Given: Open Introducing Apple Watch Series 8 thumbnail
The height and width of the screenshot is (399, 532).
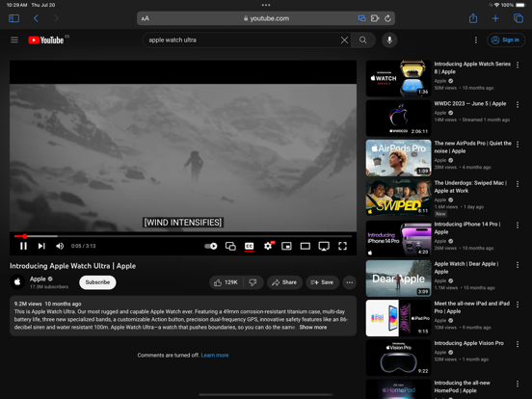Looking at the screenshot, I should [398, 79].
